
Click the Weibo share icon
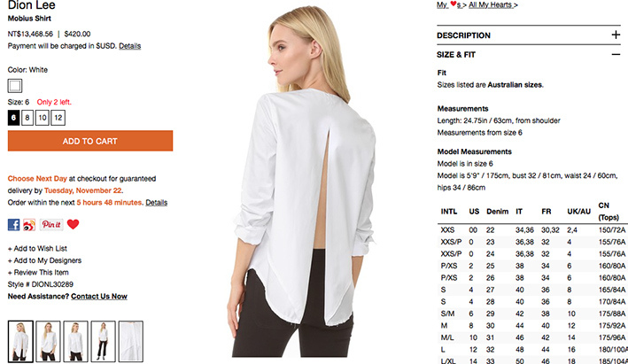pos(29,225)
